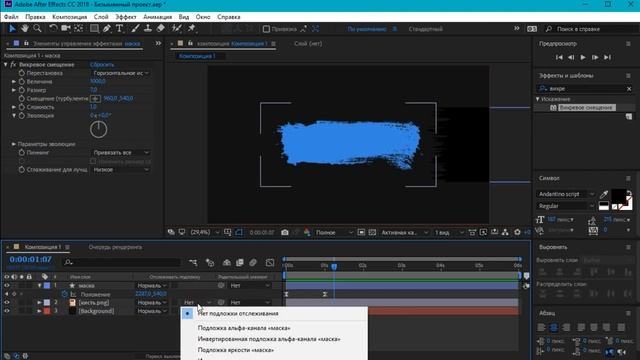Open the Композиция menu
Viewport: 640px width, 360px height.
point(70,17)
